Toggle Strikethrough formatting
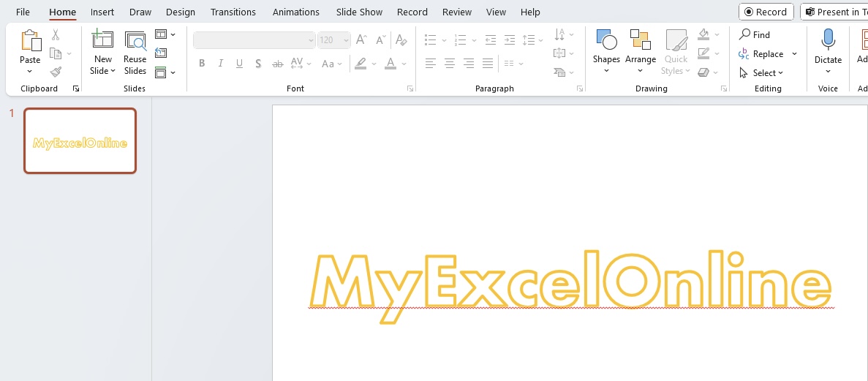Screen dimensions: 868x381 pos(277,64)
